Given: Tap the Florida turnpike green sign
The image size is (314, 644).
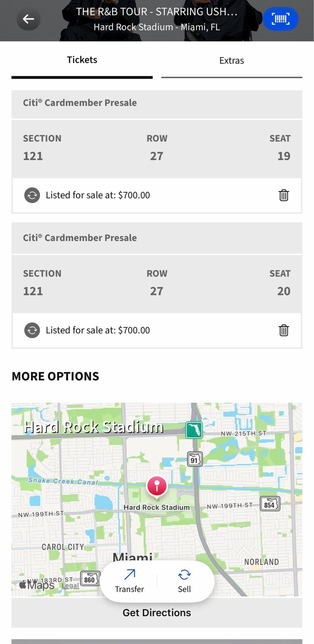Looking at the screenshot, I should point(194,430).
